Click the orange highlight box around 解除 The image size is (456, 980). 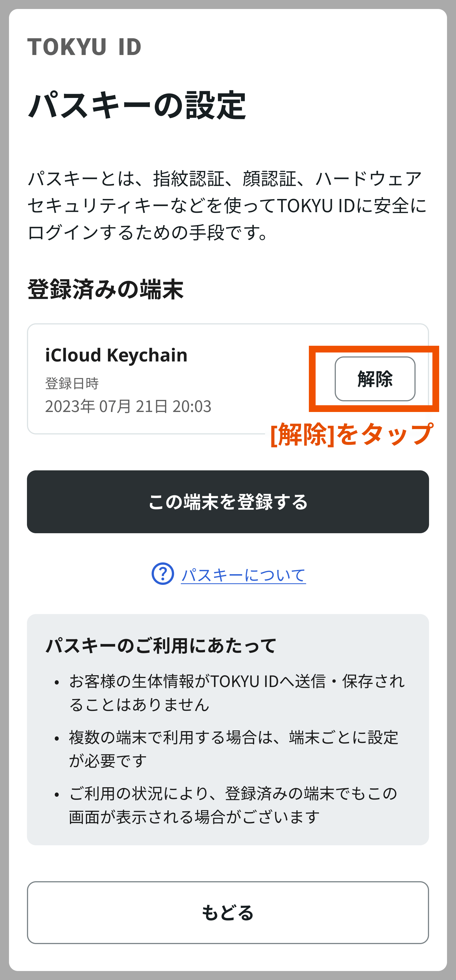coord(374,379)
